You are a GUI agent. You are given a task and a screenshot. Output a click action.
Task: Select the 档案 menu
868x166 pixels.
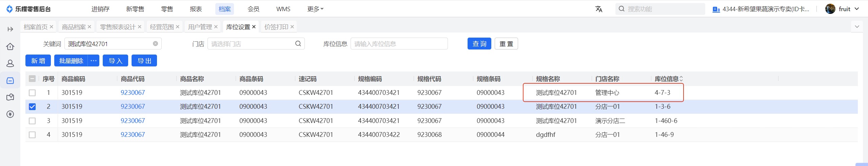pyautogui.click(x=224, y=9)
